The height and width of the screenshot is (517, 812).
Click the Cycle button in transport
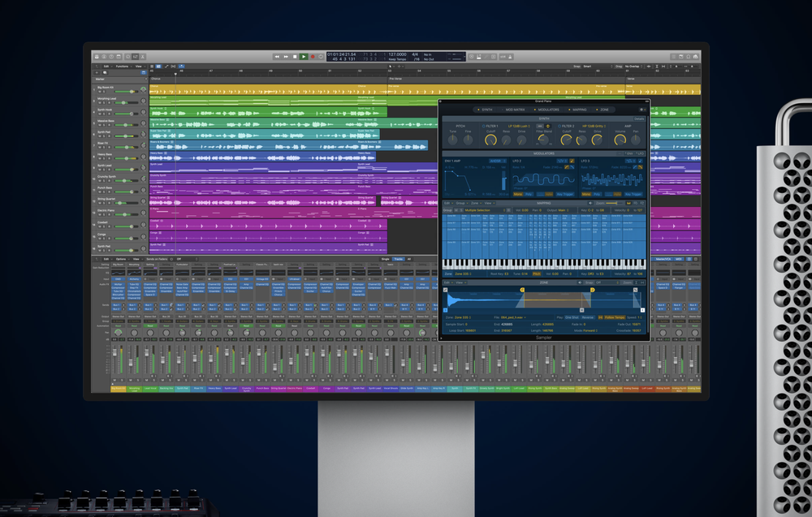click(322, 57)
